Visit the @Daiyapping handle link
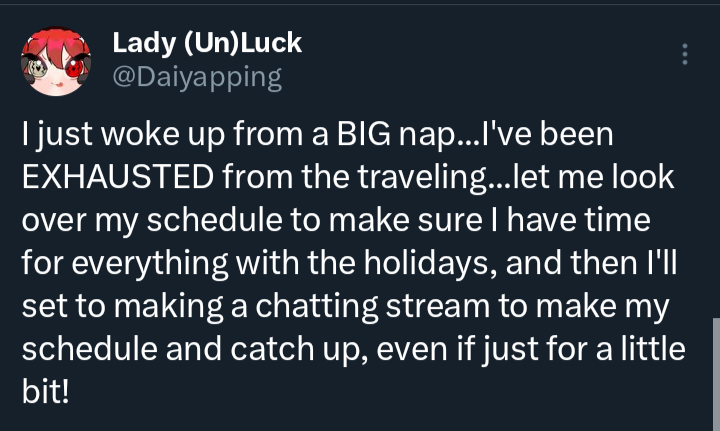 point(197,76)
